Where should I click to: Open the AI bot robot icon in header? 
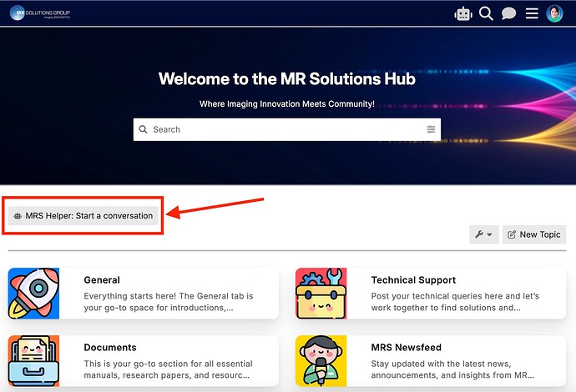coord(463,14)
